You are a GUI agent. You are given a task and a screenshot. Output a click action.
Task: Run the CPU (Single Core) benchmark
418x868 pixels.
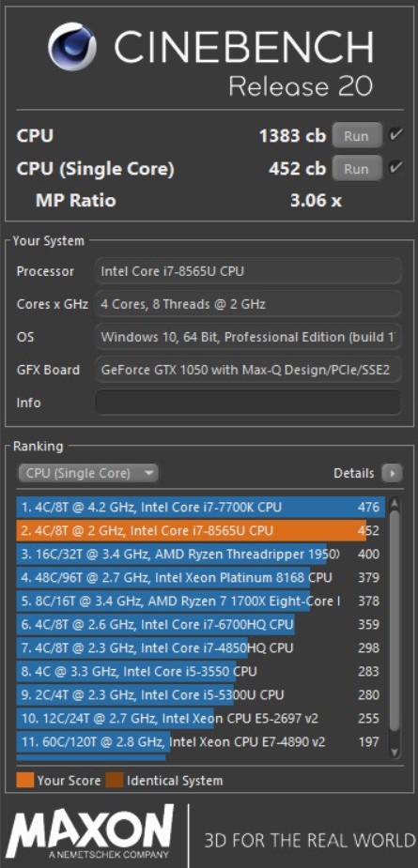click(x=357, y=168)
